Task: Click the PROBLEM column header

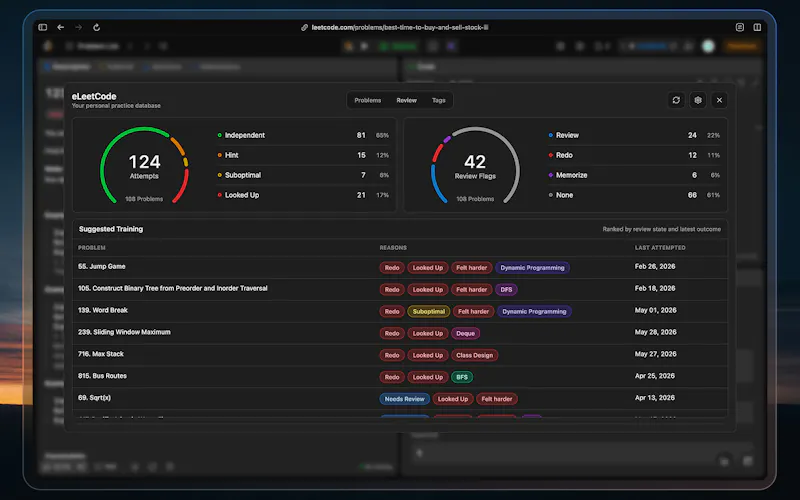Action: tap(92, 248)
